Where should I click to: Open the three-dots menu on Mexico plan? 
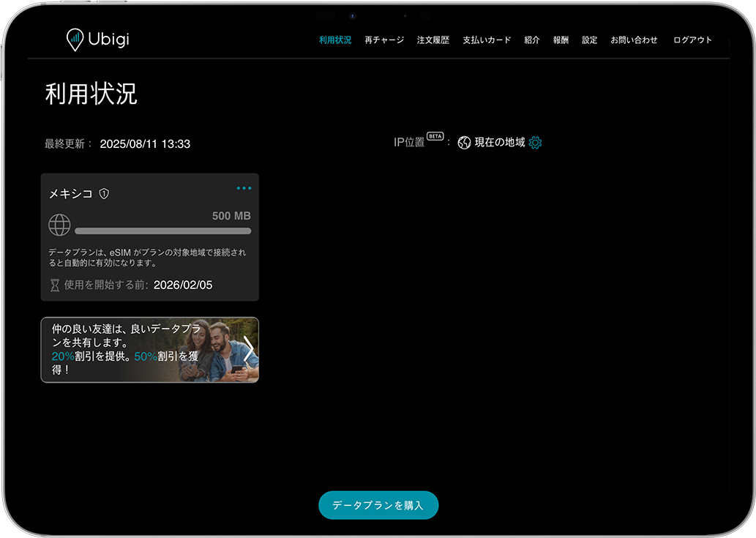pyautogui.click(x=244, y=188)
